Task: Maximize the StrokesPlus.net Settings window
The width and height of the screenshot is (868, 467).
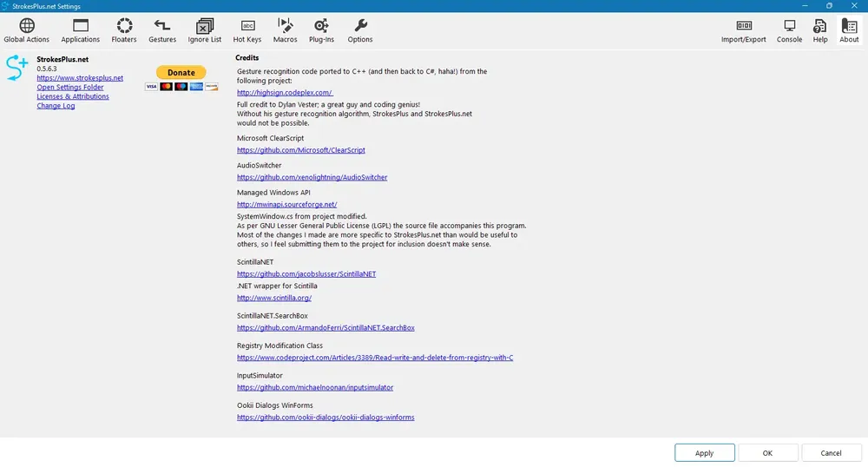Action: click(x=829, y=5)
